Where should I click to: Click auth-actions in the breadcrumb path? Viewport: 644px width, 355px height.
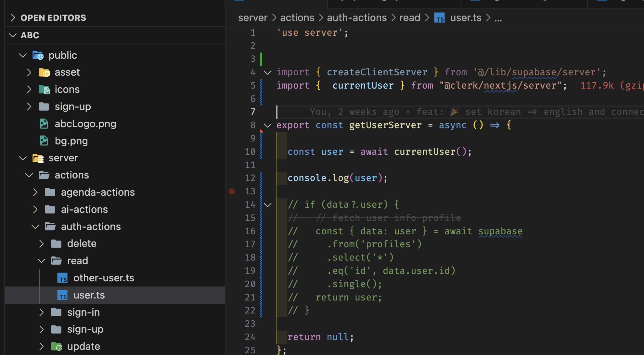[356, 18]
